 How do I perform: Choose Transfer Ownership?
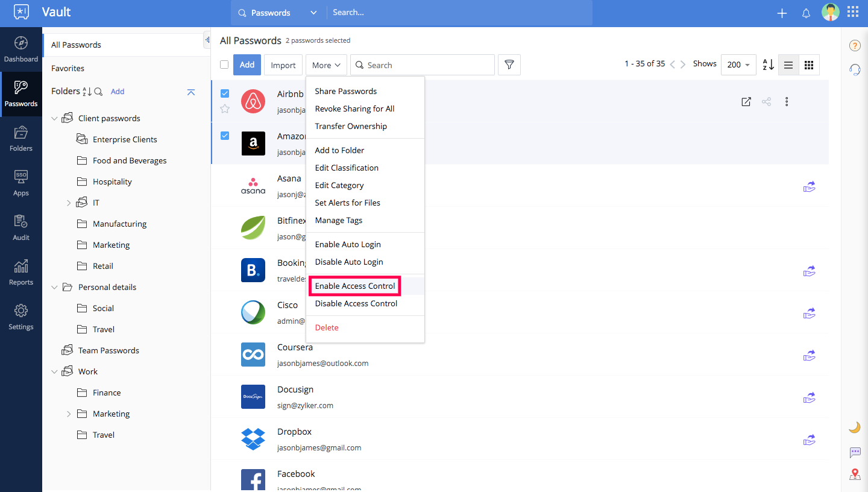[351, 126]
